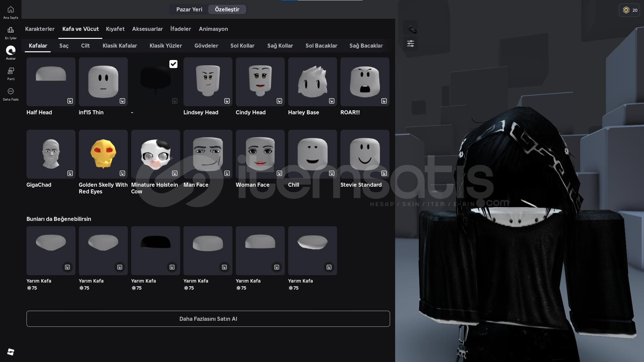Click badge icon on ROAR!!! head
The image size is (644, 362).
coord(384,101)
